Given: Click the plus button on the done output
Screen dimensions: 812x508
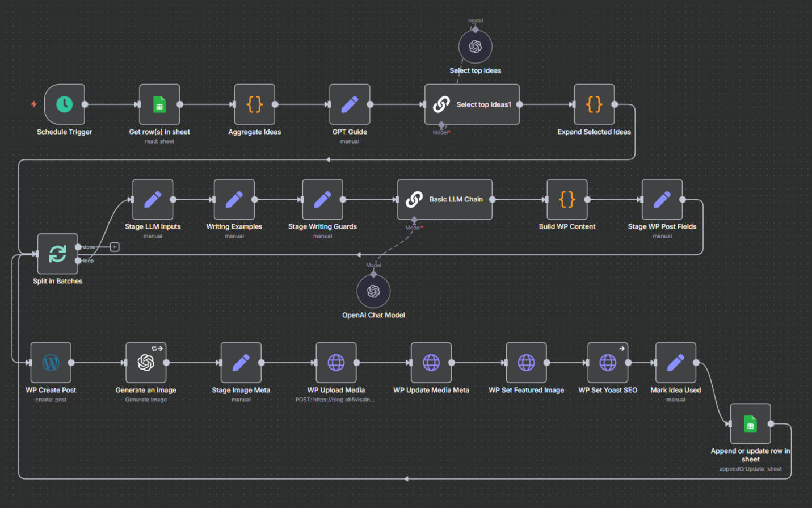Looking at the screenshot, I should [x=114, y=247].
